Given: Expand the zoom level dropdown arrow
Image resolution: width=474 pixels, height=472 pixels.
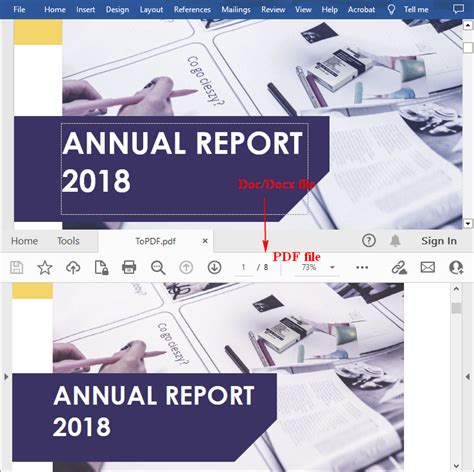Looking at the screenshot, I should pyautogui.click(x=332, y=268).
